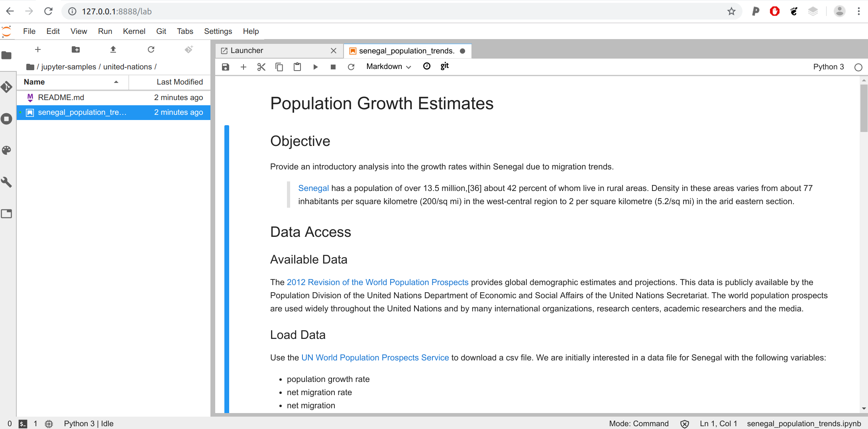The width and height of the screenshot is (868, 429).
Task: Open the File menu
Action: click(x=29, y=31)
